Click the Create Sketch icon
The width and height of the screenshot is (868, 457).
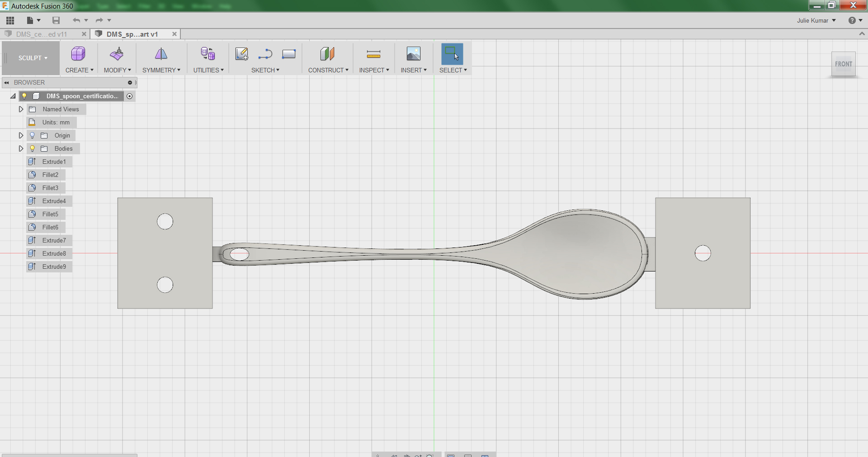coord(241,54)
